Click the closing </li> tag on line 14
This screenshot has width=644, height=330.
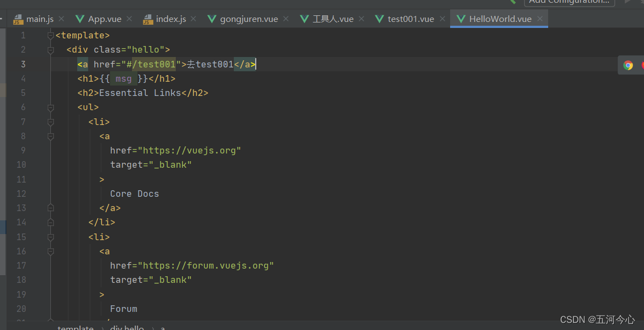[102, 223]
